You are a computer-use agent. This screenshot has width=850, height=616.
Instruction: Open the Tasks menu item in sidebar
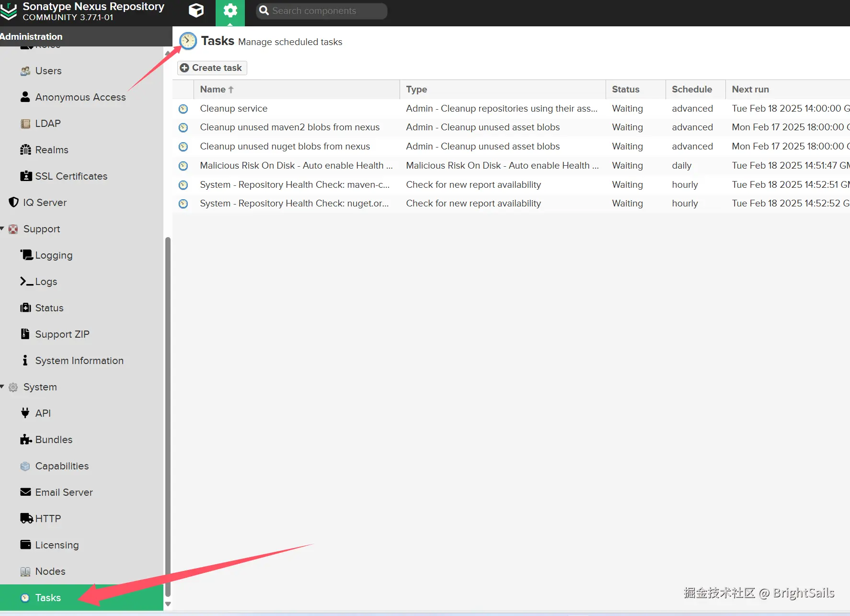pyautogui.click(x=81, y=597)
